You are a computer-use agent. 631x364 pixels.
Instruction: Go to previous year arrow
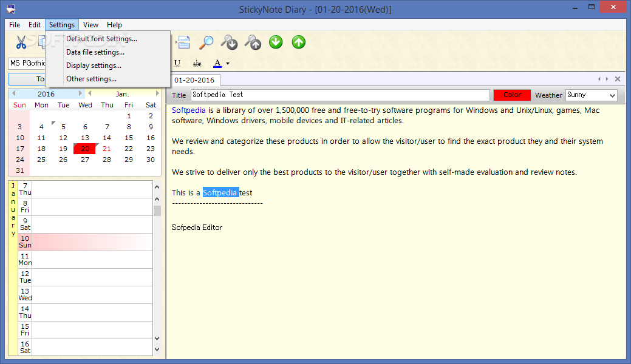[x=14, y=93]
